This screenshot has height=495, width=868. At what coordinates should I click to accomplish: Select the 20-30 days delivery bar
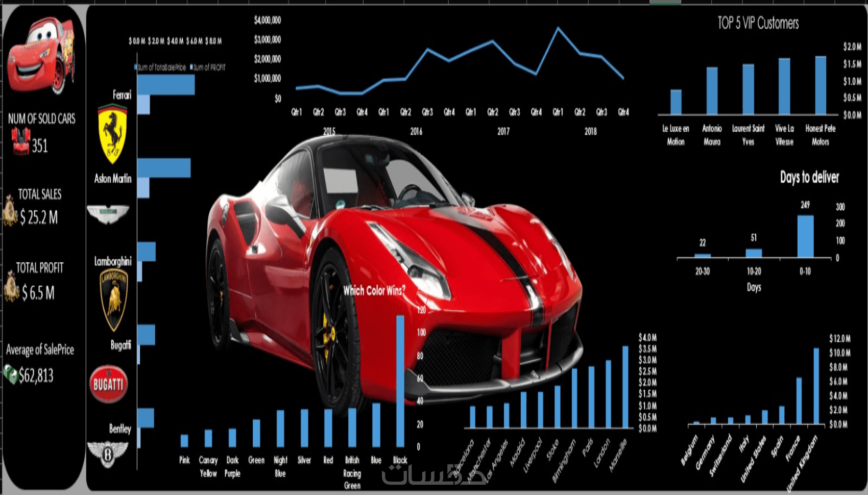[x=703, y=256]
